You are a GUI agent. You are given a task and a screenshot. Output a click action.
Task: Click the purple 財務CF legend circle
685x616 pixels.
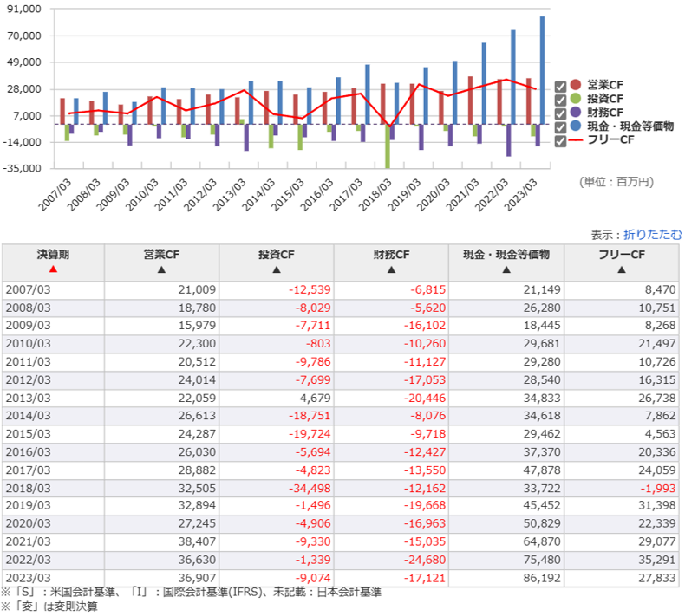click(x=577, y=113)
